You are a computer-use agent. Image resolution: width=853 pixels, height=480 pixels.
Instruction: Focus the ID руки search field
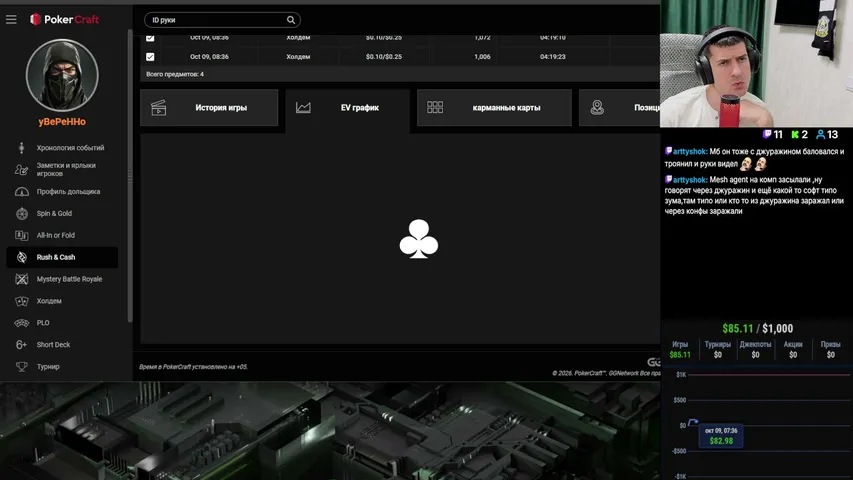222,20
